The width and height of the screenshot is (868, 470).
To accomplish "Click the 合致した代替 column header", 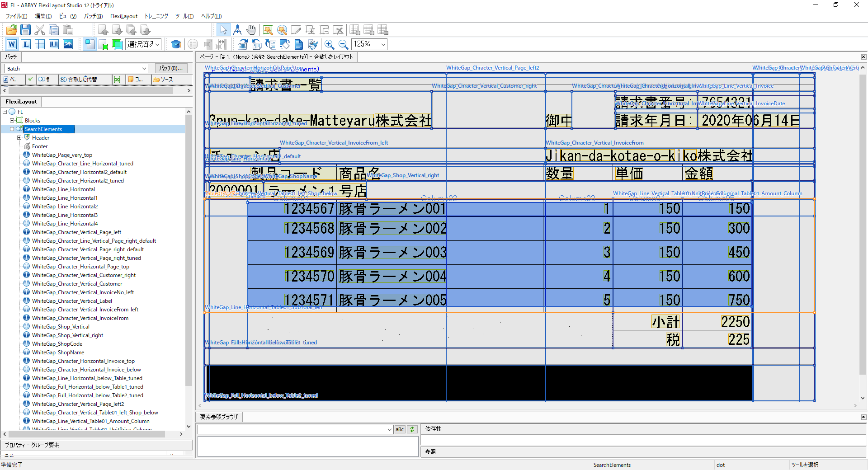I will click(85, 79).
